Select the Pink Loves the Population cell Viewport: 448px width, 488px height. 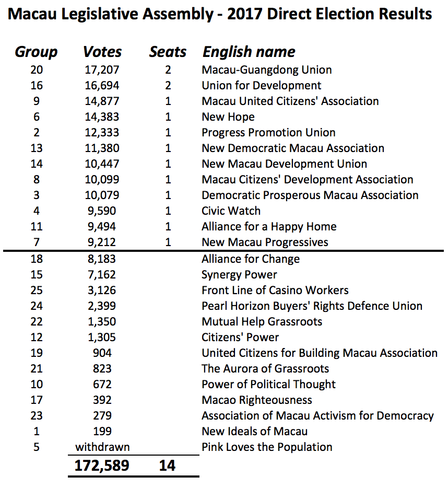tap(267, 447)
